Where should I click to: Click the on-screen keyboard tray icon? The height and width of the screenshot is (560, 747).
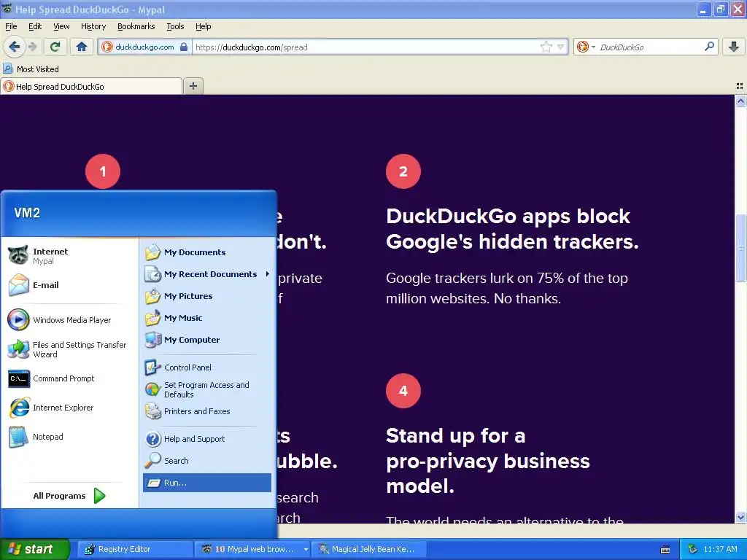665,550
